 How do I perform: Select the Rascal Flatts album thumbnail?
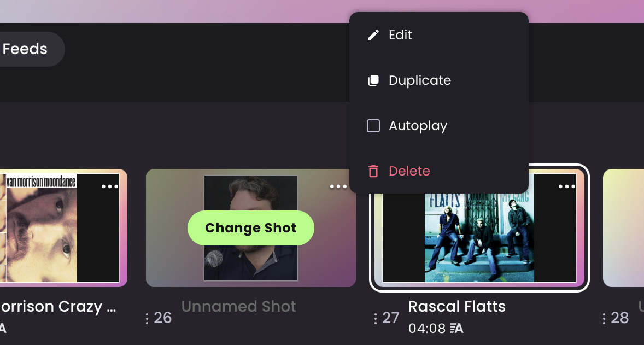(479, 228)
